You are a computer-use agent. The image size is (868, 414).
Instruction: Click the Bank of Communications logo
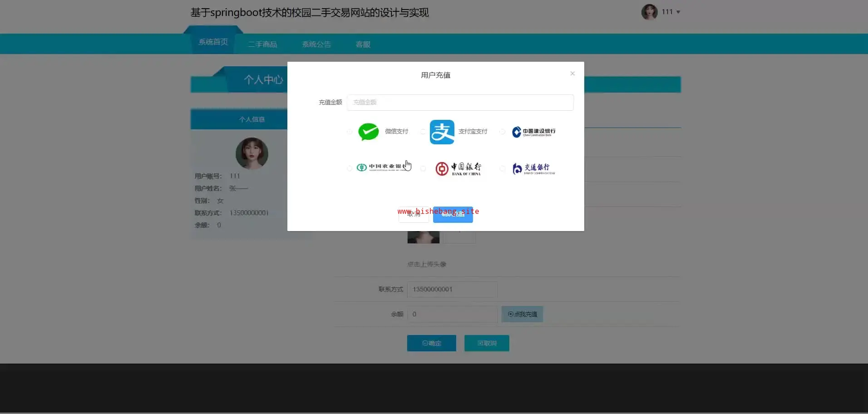point(533,168)
